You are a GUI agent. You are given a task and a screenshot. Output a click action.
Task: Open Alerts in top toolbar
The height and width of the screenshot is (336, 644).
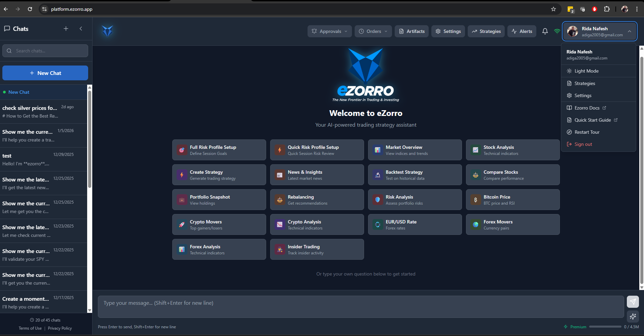tap(522, 31)
